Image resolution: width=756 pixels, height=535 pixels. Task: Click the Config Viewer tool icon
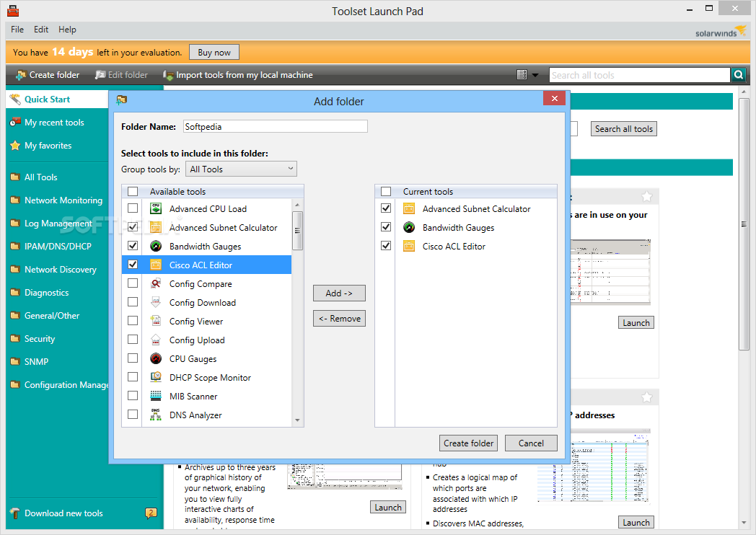pos(156,321)
